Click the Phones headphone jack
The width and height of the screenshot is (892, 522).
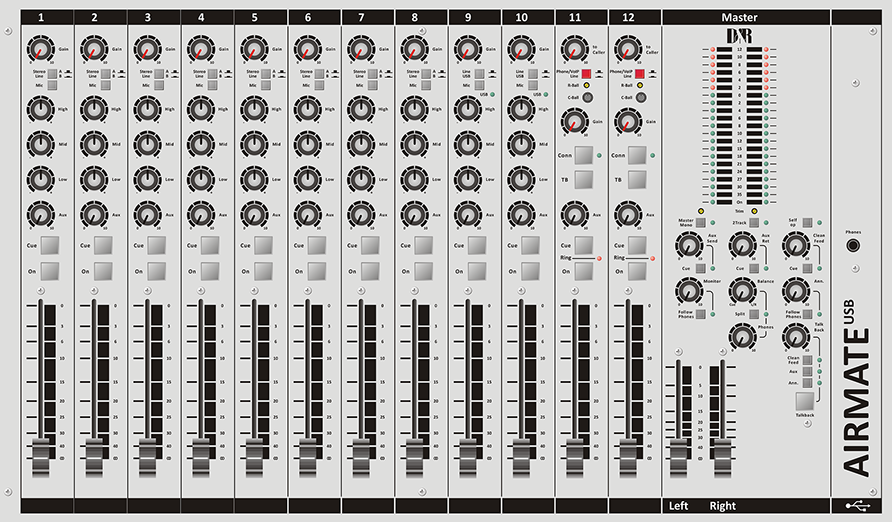click(854, 245)
